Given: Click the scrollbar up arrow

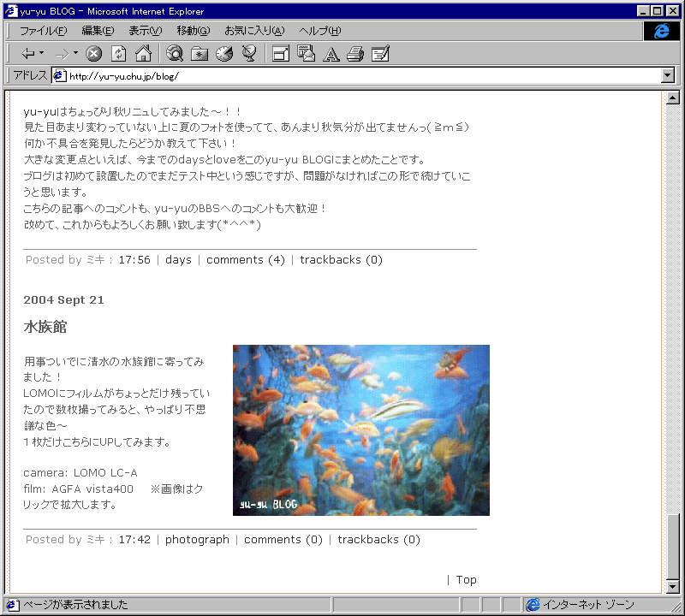Looking at the screenshot, I should (x=673, y=98).
